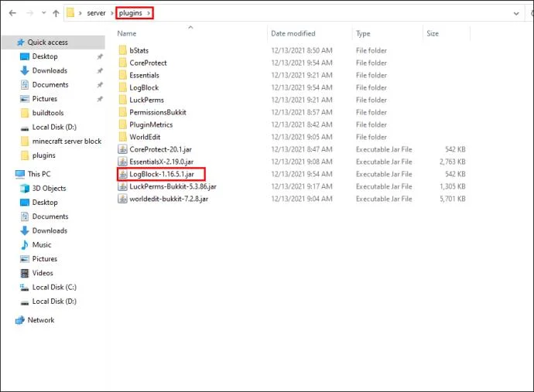Select 'plugins' in the breadcrumb path

point(131,13)
